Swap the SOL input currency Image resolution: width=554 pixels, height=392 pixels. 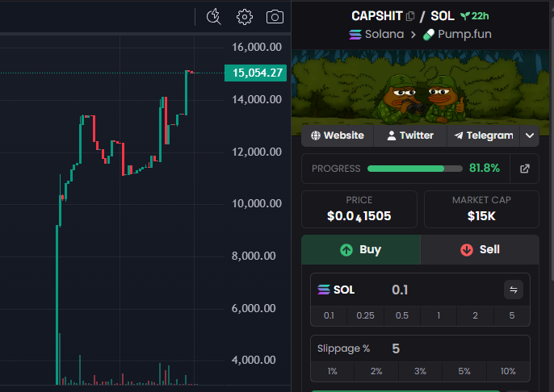pos(514,290)
